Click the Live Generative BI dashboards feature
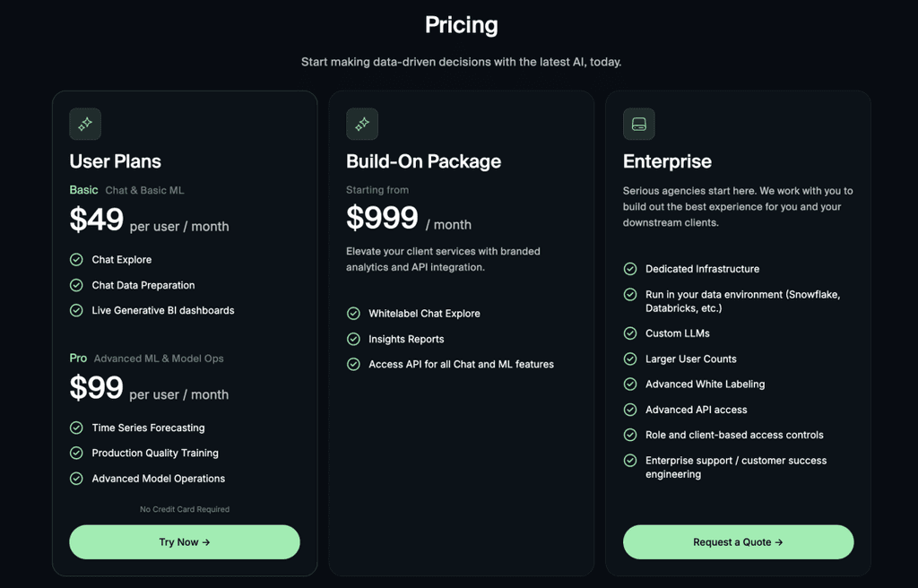Screen dimensions: 918x588 [x=163, y=311]
